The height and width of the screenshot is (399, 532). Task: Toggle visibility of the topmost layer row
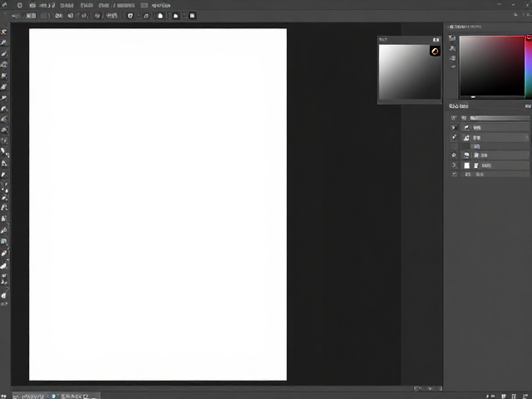pyautogui.click(x=454, y=127)
